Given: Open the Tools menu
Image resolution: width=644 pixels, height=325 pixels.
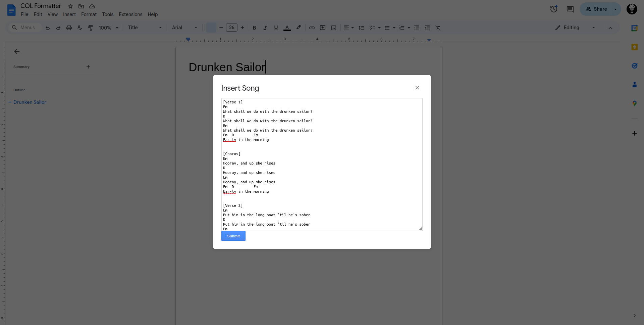Looking at the screenshot, I should point(108,14).
